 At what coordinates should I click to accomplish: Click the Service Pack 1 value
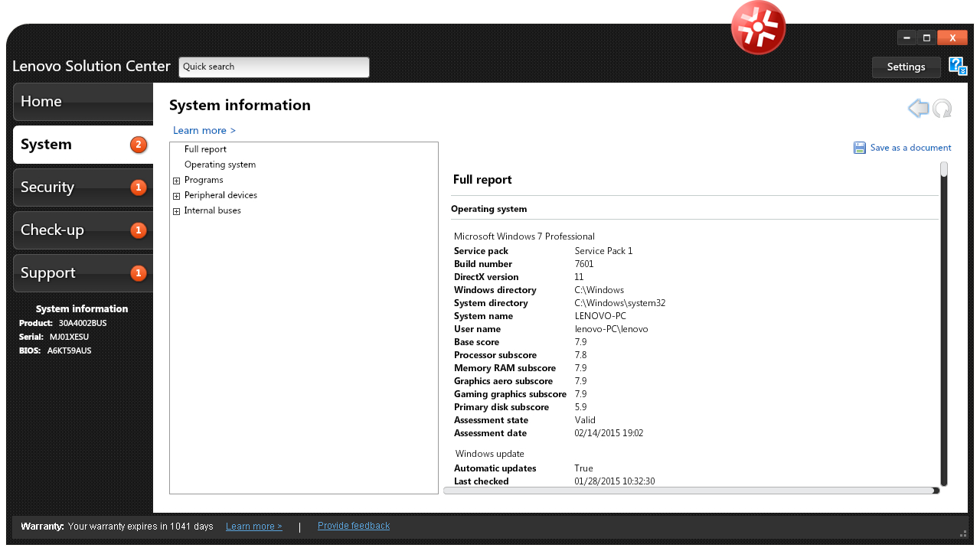(x=603, y=251)
